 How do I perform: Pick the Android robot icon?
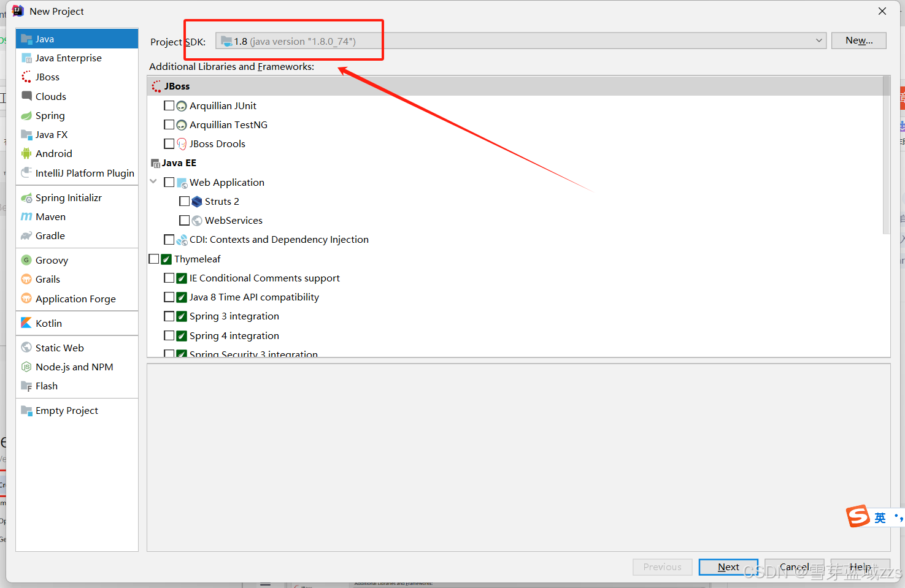[26, 153]
